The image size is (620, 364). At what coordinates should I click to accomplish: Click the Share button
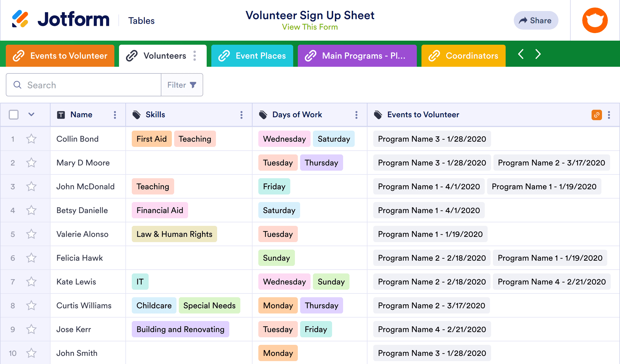tap(536, 20)
